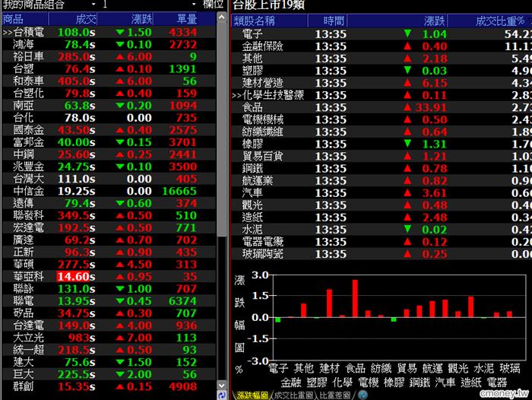Select the 橡膠 sector row

coord(382,144)
